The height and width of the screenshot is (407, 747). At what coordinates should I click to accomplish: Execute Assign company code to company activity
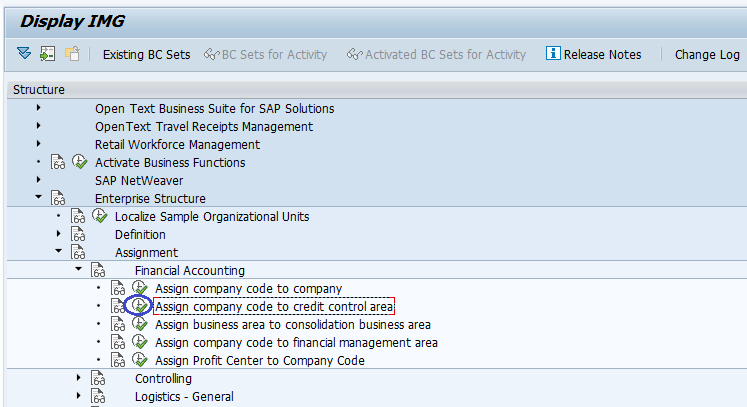(140, 288)
